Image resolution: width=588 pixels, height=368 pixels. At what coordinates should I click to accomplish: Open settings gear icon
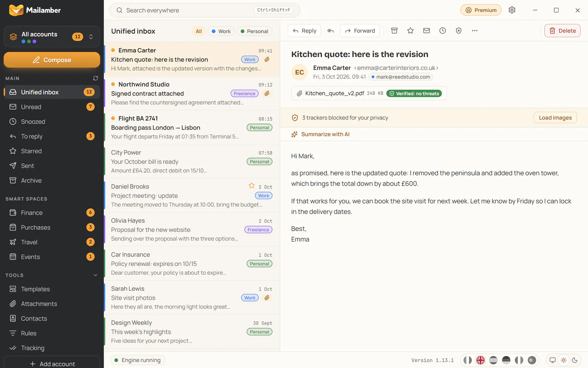point(512,10)
